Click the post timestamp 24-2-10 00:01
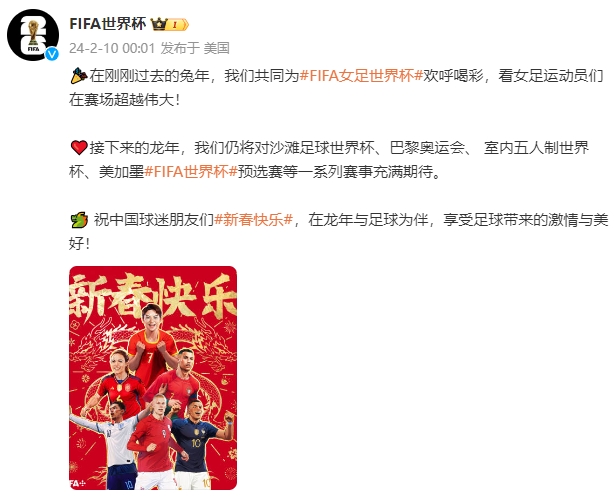The width and height of the screenshot is (616, 499). point(112,48)
